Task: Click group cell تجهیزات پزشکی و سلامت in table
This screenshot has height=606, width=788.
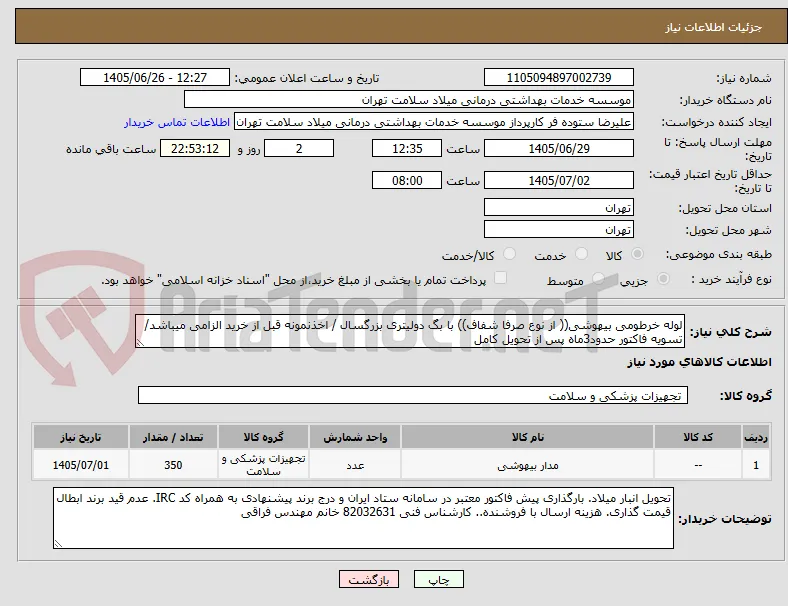Action: (263, 465)
